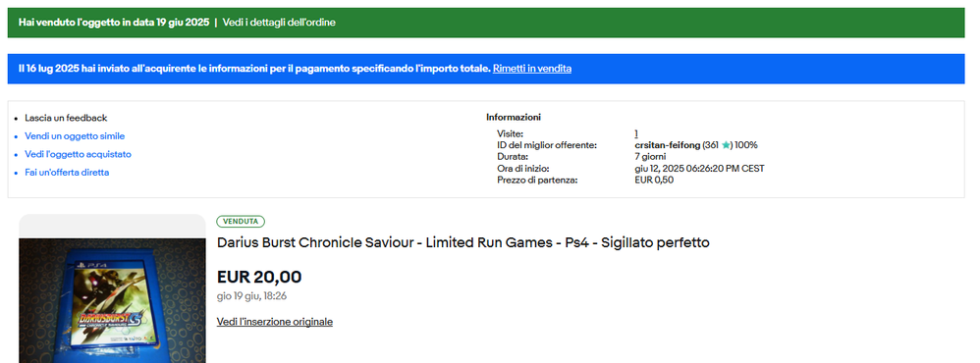The image size is (980, 363).
Task: Choose Fai un'offerta diretta
Action: click(x=67, y=172)
